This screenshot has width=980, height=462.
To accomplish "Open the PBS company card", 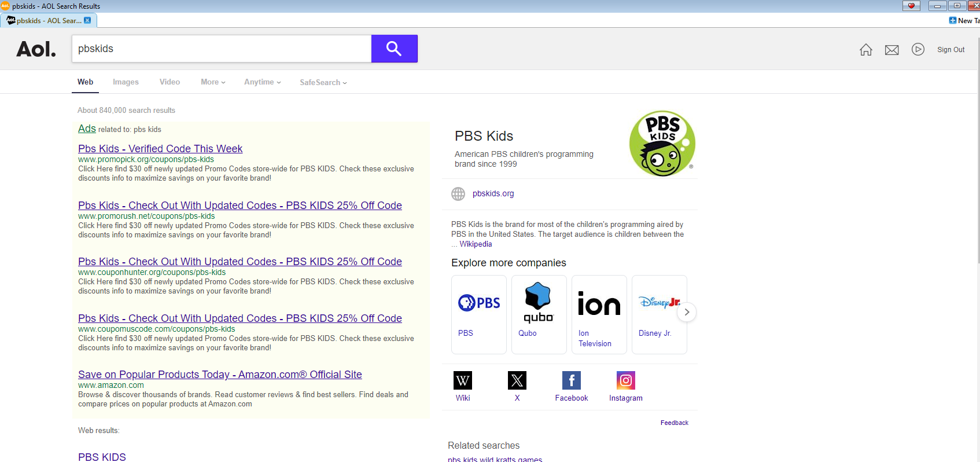I will click(x=479, y=314).
